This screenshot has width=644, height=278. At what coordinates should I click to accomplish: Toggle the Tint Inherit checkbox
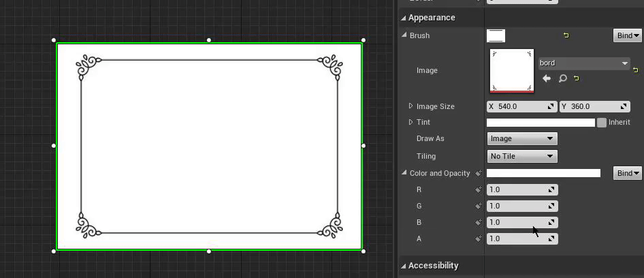(x=602, y=123)
